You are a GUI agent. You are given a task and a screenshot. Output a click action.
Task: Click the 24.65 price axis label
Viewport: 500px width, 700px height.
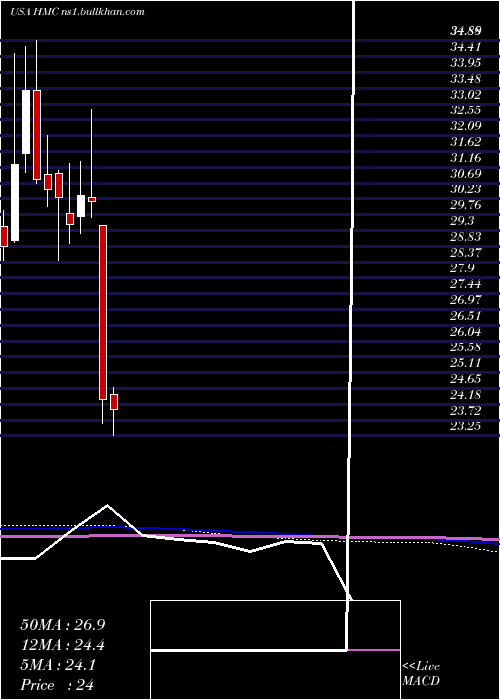[x=466, y=379]
